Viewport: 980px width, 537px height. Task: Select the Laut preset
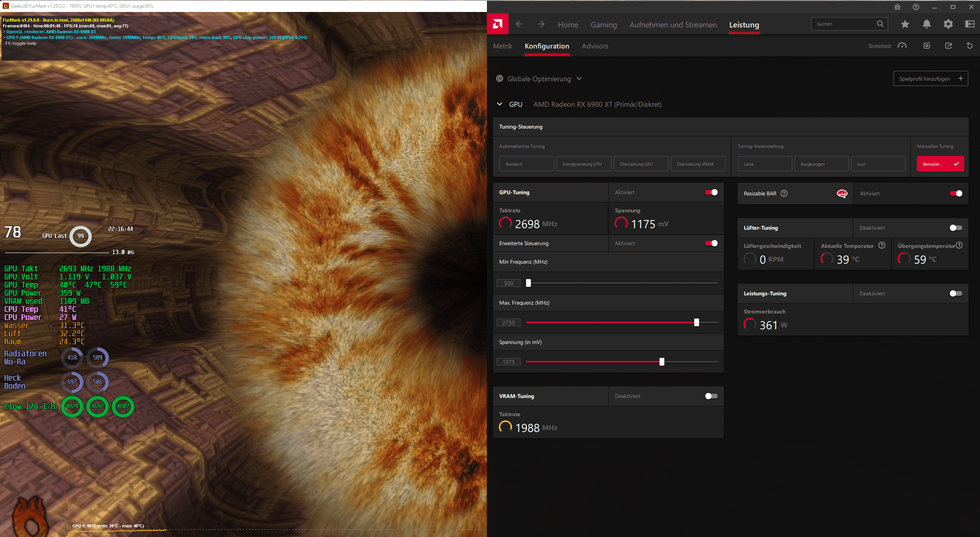tap(878, 164)
